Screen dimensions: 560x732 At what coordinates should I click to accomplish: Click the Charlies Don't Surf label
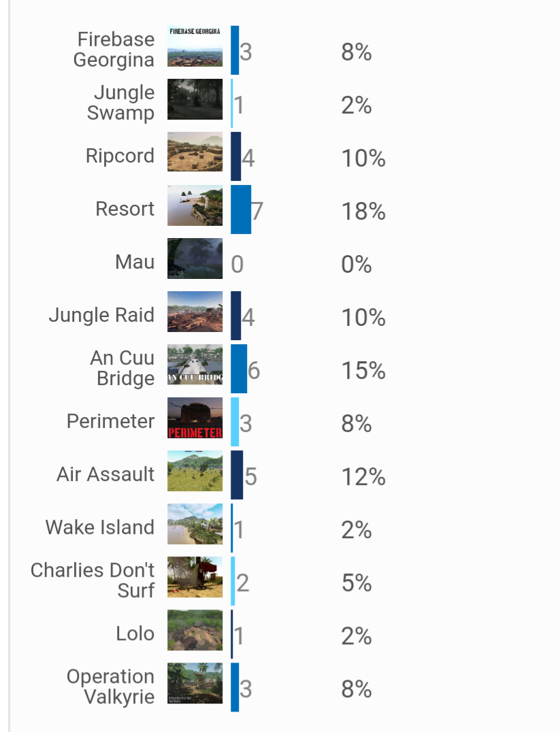tap(93, 580)
